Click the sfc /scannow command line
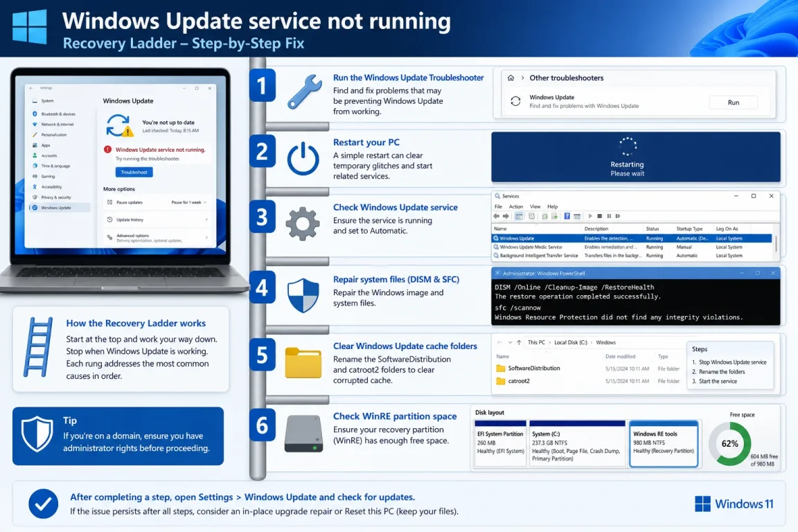Image resolution: width=798 pixels, height=532 pixels. 517,308
